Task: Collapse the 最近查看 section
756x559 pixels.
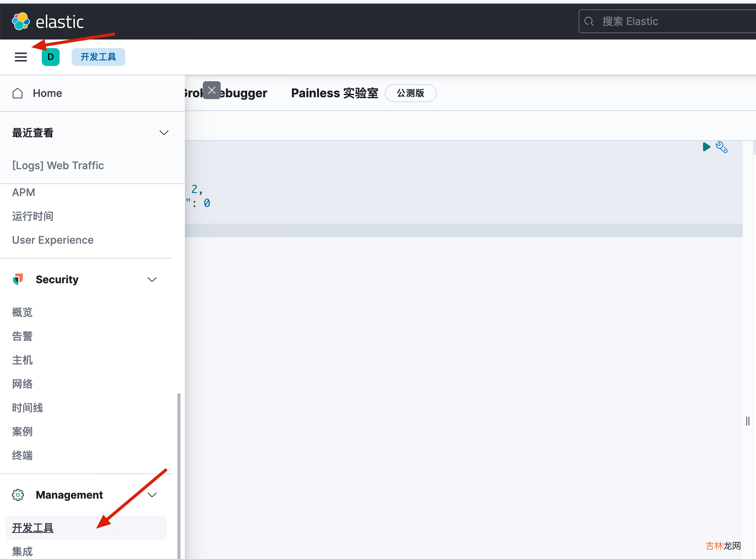Action: point(164,133)
